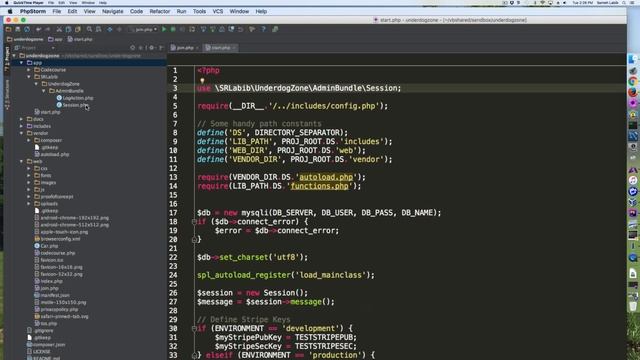The height and width of the screenshot is (360, 640).
Task: Click line number 26 in the gutter
Action: pos(173,293)
